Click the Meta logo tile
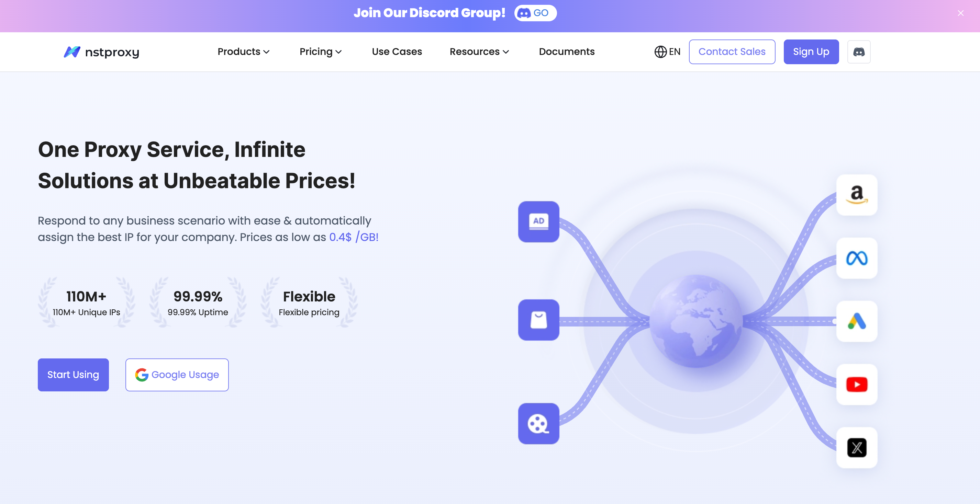 pos(856,259)
